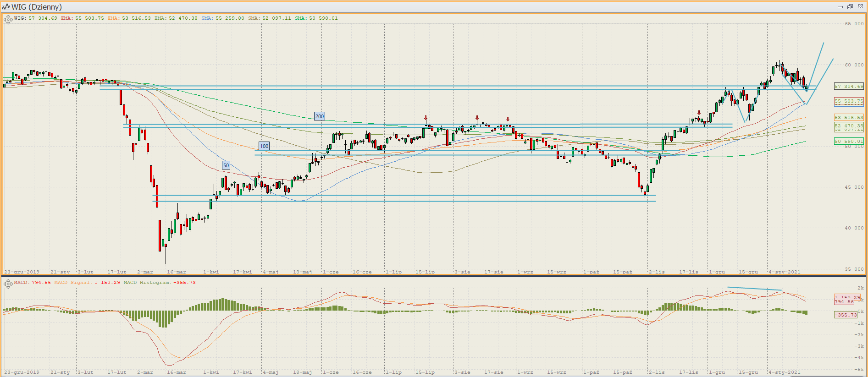Image resolution: width=868 pixels, height=377 pixels.
Task: Click the 4-sty-2021 date marker on the MACD axis
Action: coord(785,372)
